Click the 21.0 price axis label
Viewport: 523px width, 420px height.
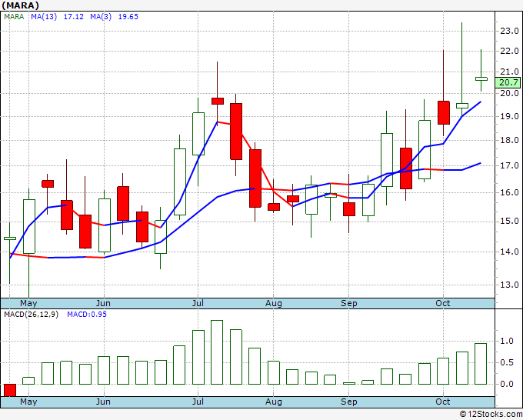pos(509,72)
